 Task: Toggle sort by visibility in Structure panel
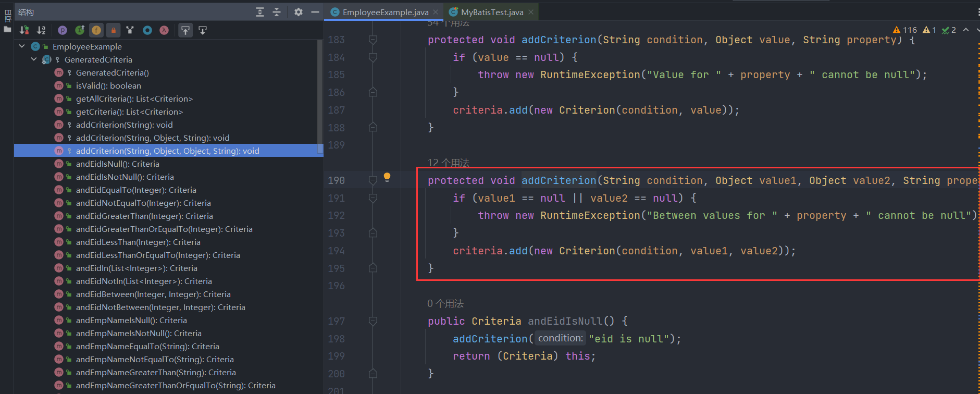tap(24, 30)
